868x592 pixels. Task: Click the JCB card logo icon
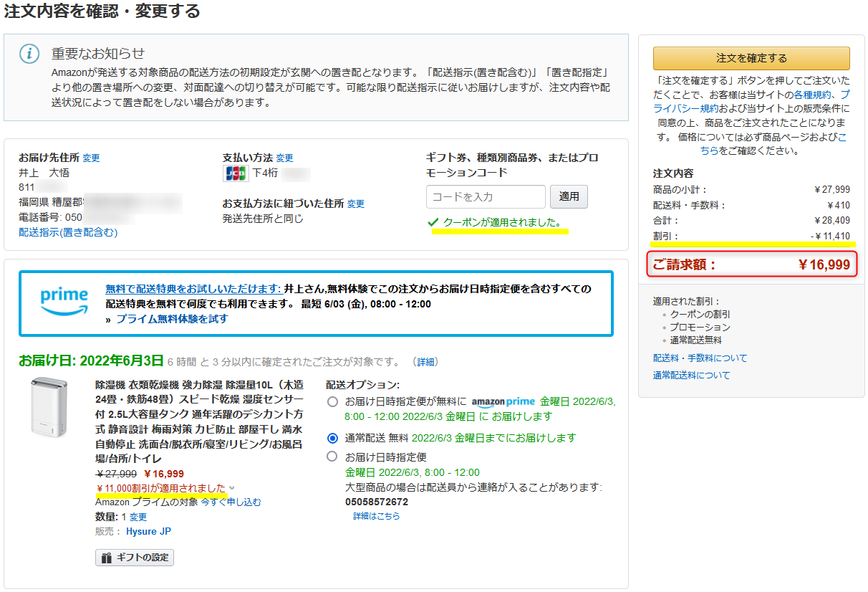coord(236,173)
